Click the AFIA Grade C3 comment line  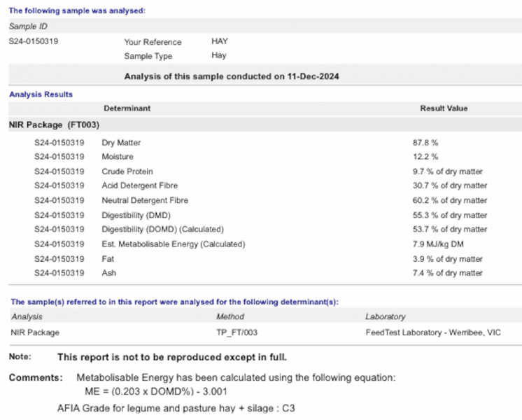pyautogui.click(x=176, y=407)
